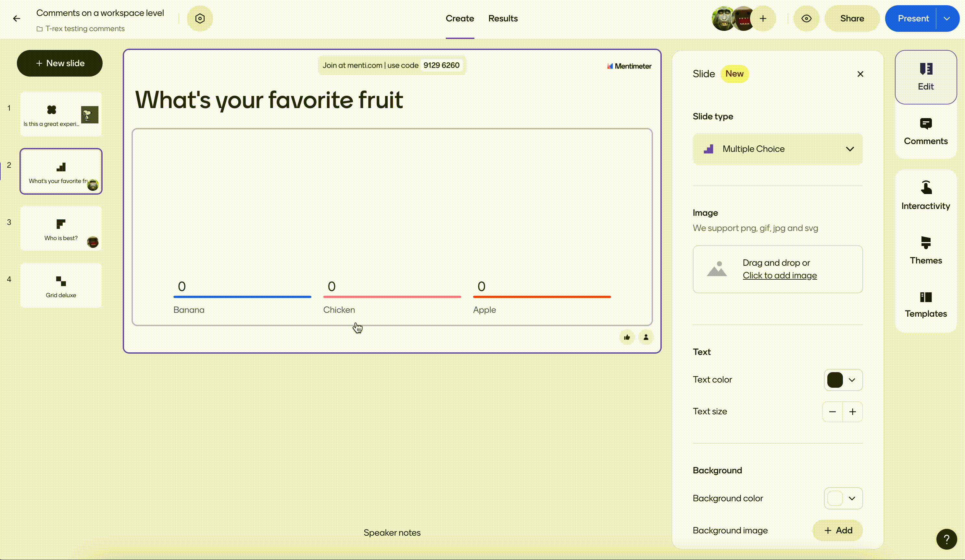Open the Themes panel

tap(926, 250)
